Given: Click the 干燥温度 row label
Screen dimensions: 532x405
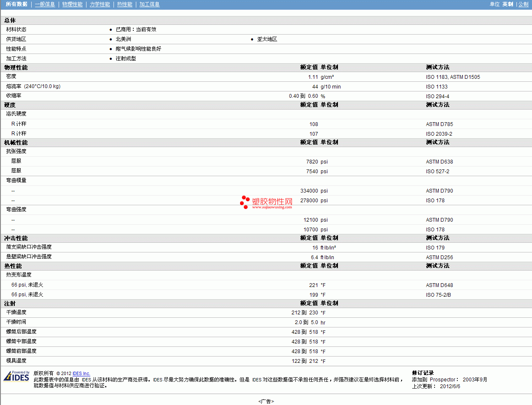Looking at the screenshot, I should 16,312.
